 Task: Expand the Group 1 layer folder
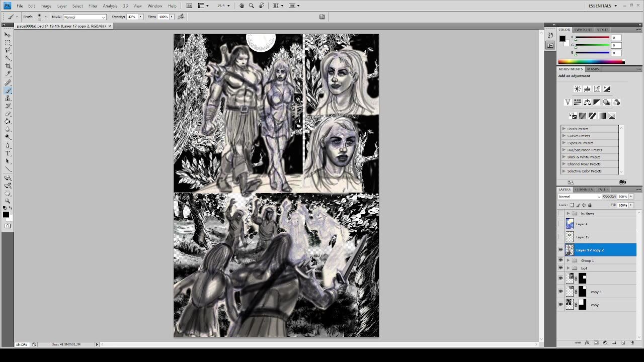click(568, 260)
